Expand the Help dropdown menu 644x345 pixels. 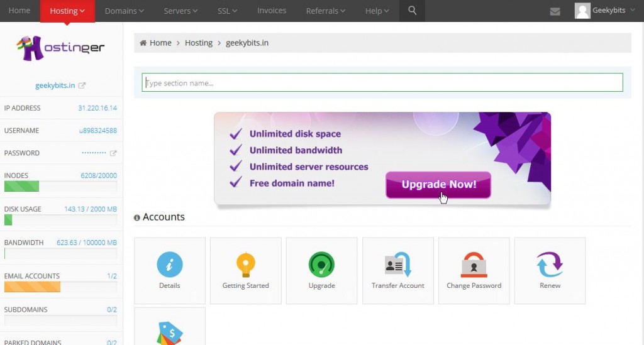tap(377, 11)
